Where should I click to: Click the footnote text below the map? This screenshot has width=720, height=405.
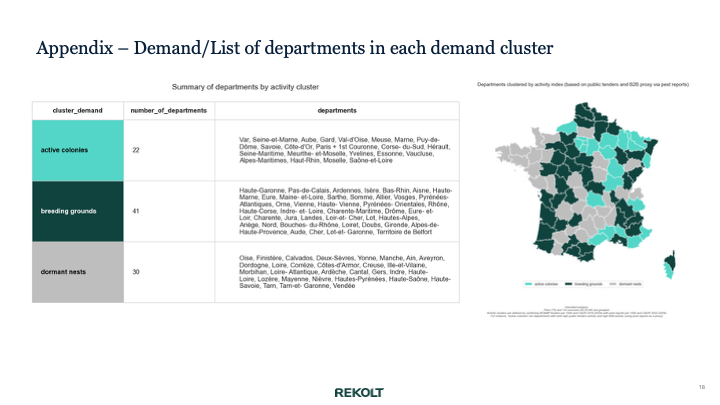576,312
